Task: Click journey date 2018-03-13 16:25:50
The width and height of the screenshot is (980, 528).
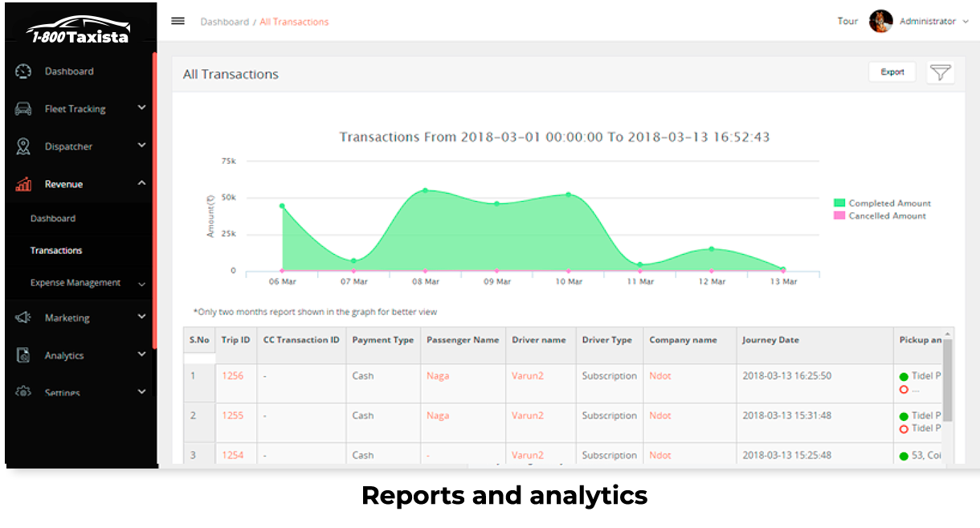Action: 786,376
